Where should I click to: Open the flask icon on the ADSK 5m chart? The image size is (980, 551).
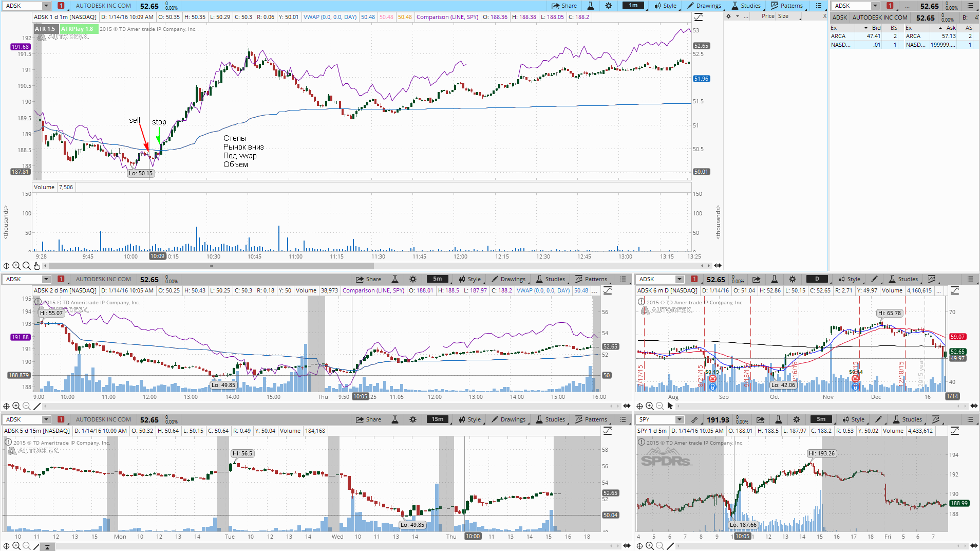point(395,279)
